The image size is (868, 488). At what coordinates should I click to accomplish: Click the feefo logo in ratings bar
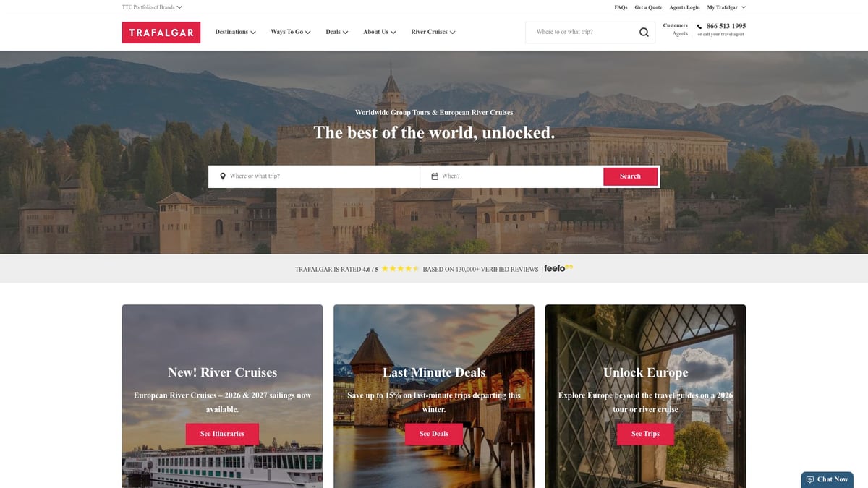(x=558, y=268)
